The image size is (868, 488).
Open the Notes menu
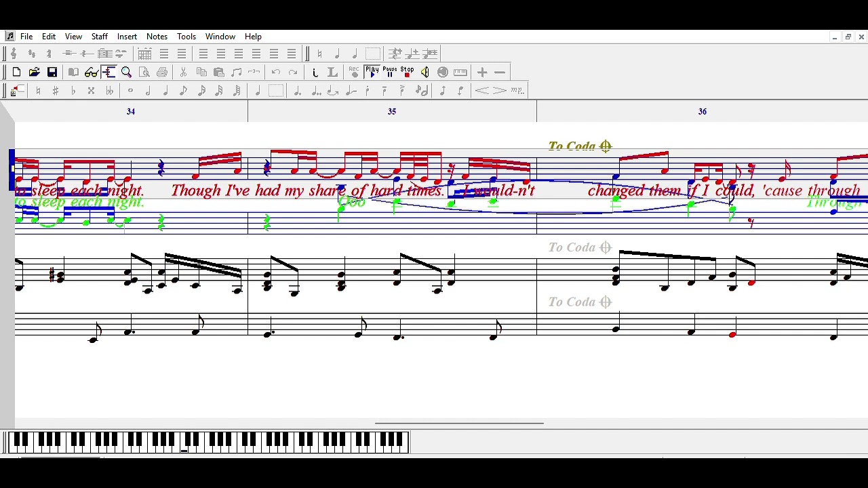tap(157, 37)
